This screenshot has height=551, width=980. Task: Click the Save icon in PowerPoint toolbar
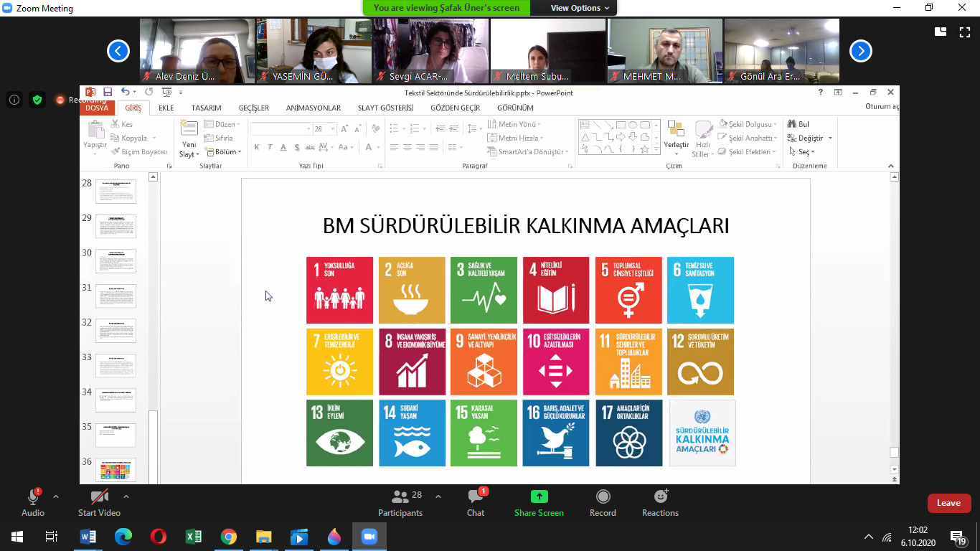coord(108,92)
